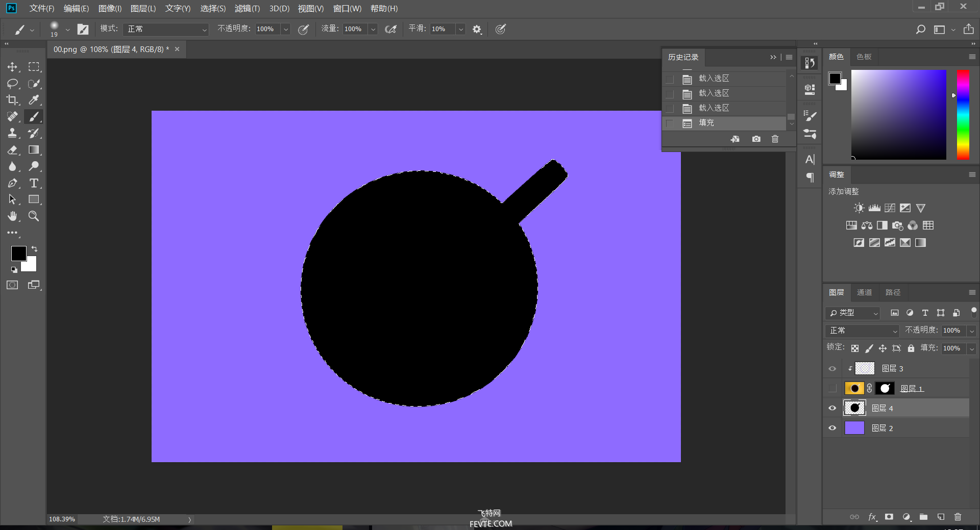Select layer 图层 2 row
Viewport: 980px width, 530px height.
(x=897, y=428)
